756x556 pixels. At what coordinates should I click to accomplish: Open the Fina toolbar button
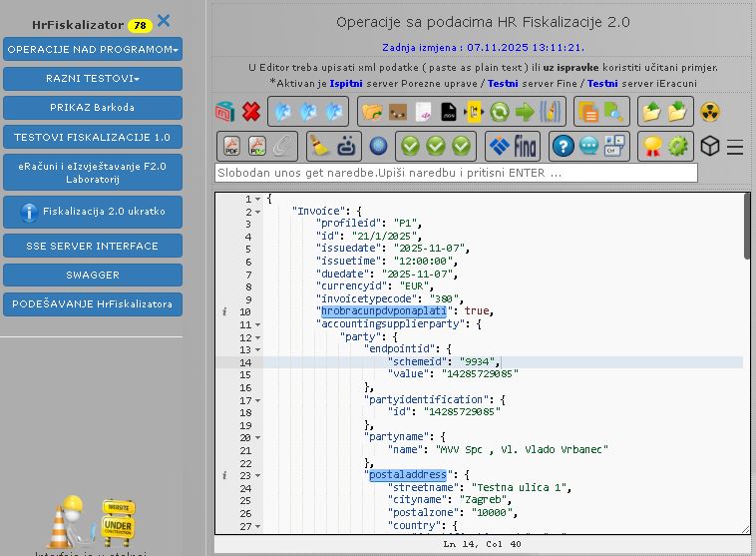pos(513,147)
